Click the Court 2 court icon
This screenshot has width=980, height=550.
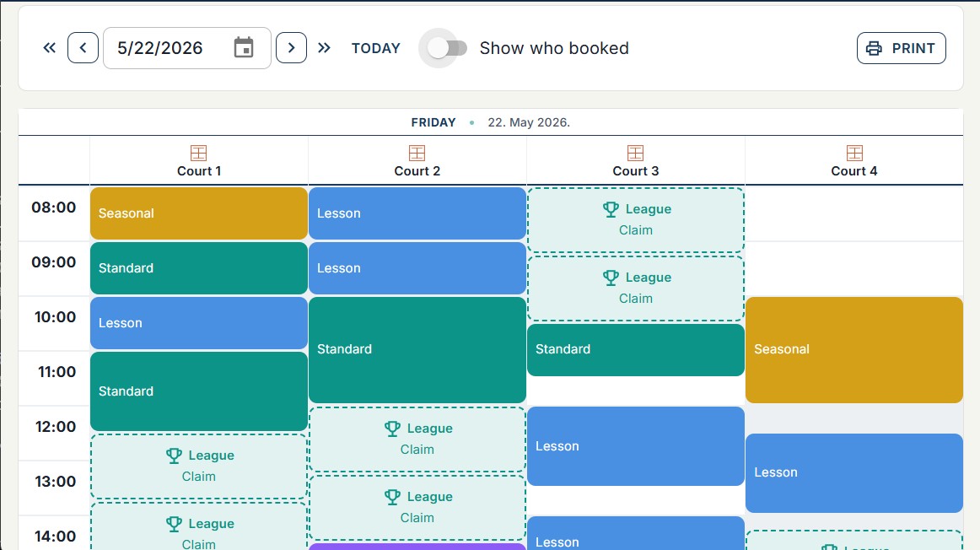[x=417, y=154]
